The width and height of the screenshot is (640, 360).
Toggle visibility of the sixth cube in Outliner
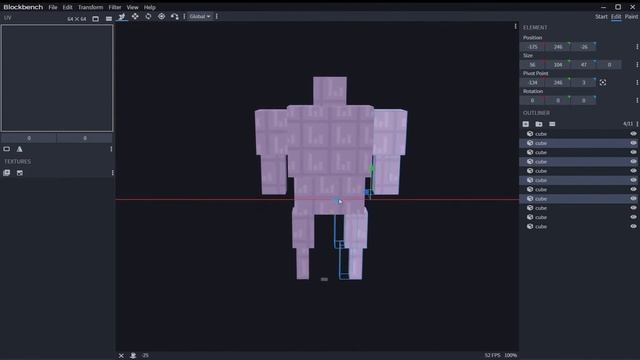click(x=633, y=180)
